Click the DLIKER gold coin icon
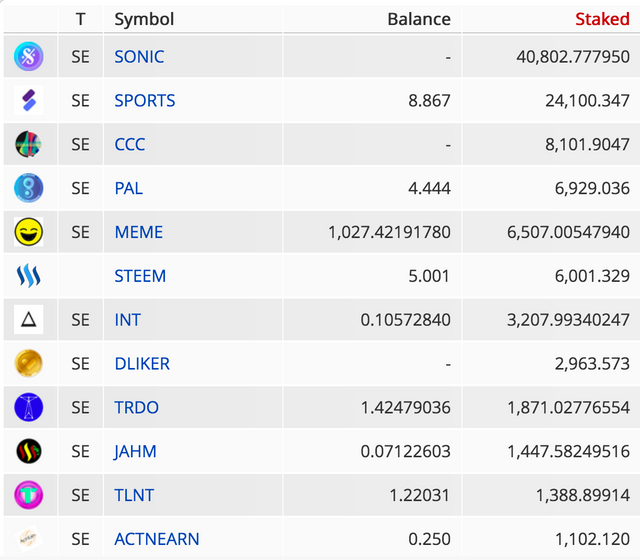This screenshot has height=560, width=640. click(29, 363)
